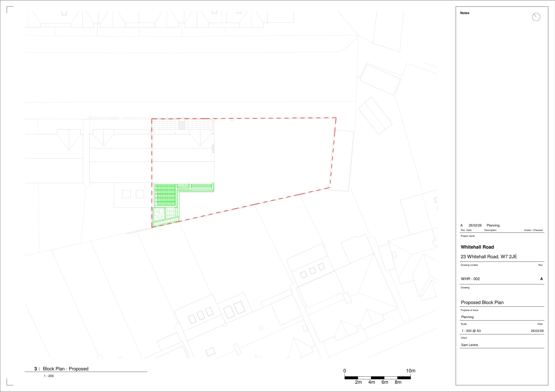
Task: Select the client name Sam Levine
Action: (x=469, y=345)
